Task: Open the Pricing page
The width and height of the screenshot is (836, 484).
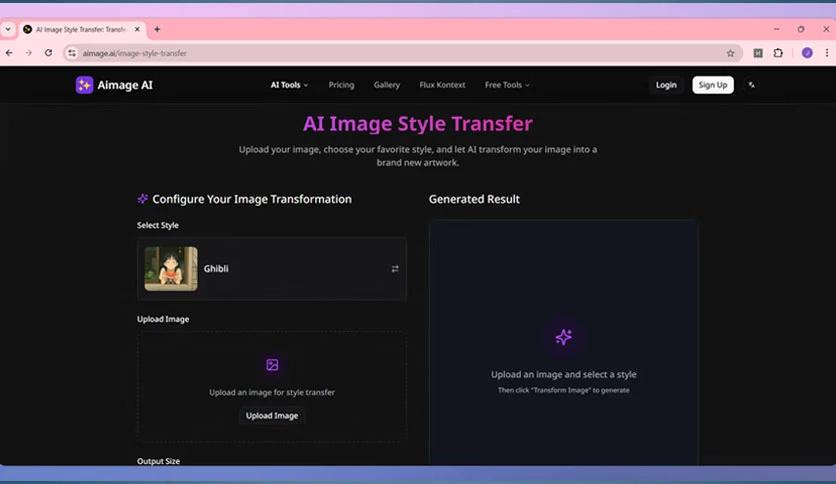Action: [341, 85]
